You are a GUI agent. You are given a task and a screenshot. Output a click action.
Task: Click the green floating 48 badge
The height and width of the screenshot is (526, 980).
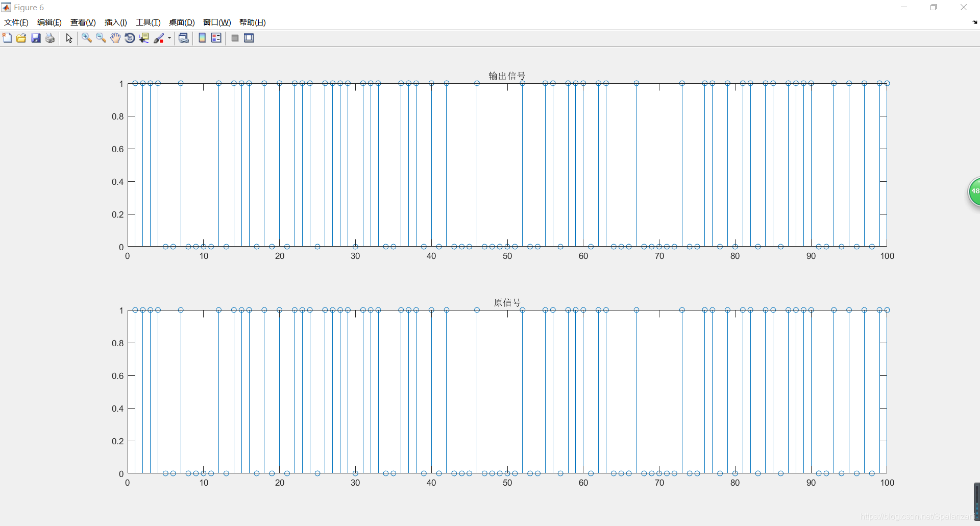974,192
